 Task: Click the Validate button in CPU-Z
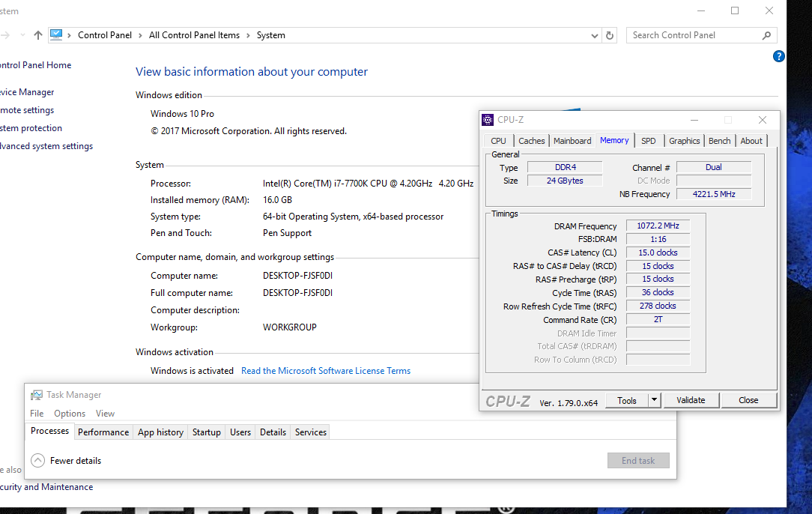click(691, 400)
